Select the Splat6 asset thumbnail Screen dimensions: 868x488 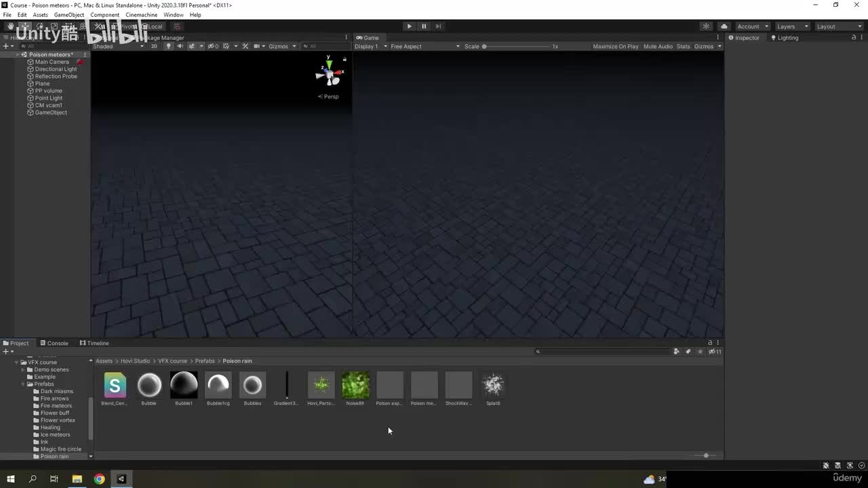(x=493, y=388)
